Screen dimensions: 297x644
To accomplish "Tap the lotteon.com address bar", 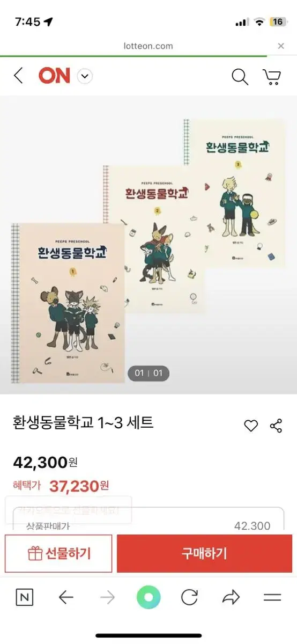I will [148, 46].
